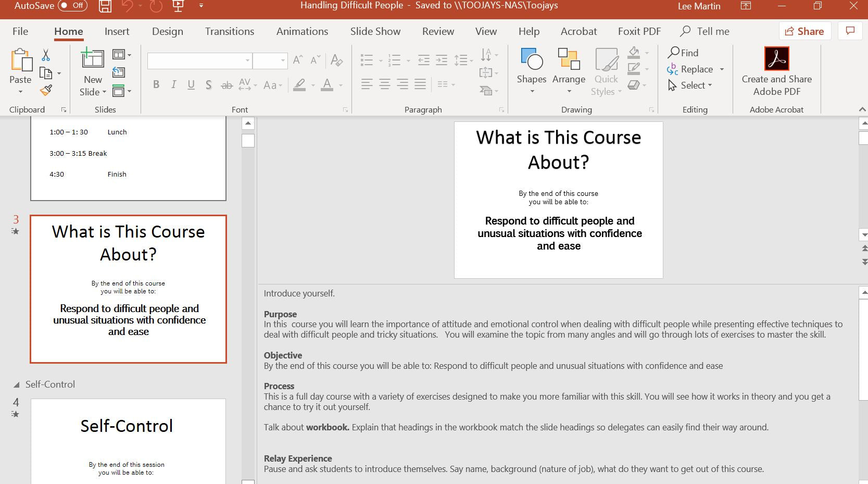Screen dimensions: 868x484
Task: Expand the Paste options dropdown
Action: click(20, 92)
